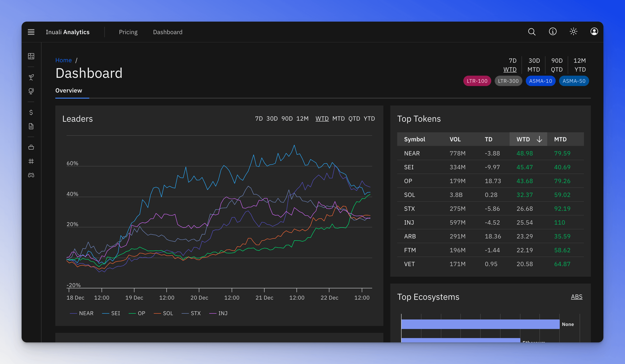
Task: Toggle SEI series in chart legend
Action: pos(111,313)
